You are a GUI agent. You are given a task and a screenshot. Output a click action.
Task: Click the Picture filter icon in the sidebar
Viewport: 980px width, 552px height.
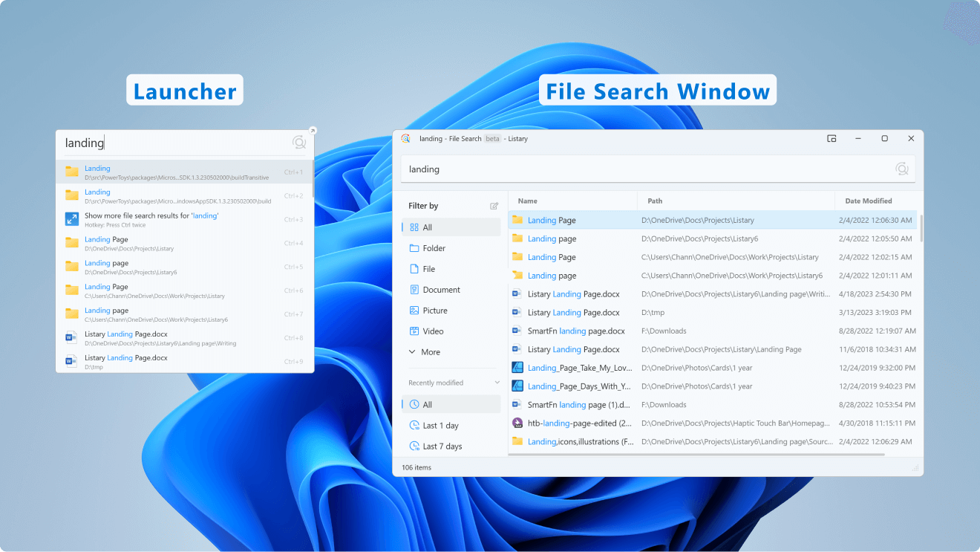414,311
